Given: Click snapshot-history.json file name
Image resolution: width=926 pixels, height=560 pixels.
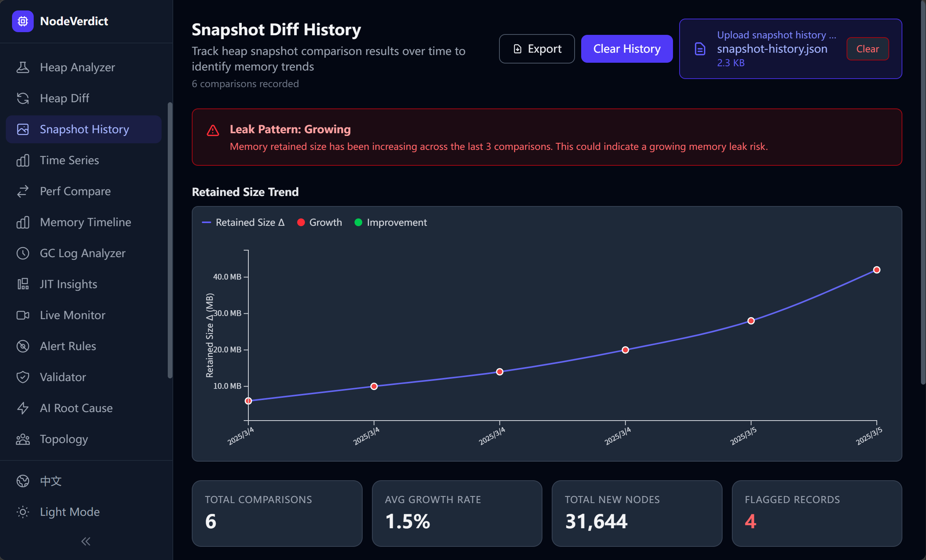Looking at the screenshot, I should [772, 49].
